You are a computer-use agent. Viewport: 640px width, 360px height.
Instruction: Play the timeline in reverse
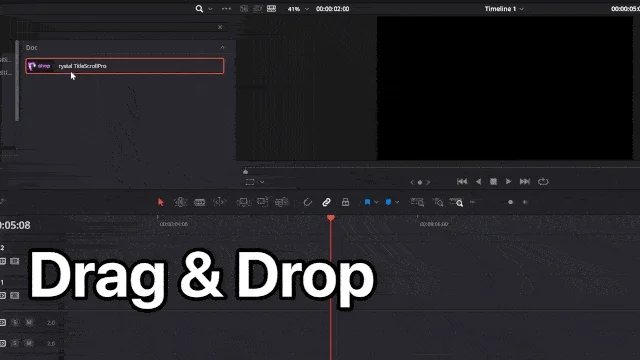click(478, 182)
